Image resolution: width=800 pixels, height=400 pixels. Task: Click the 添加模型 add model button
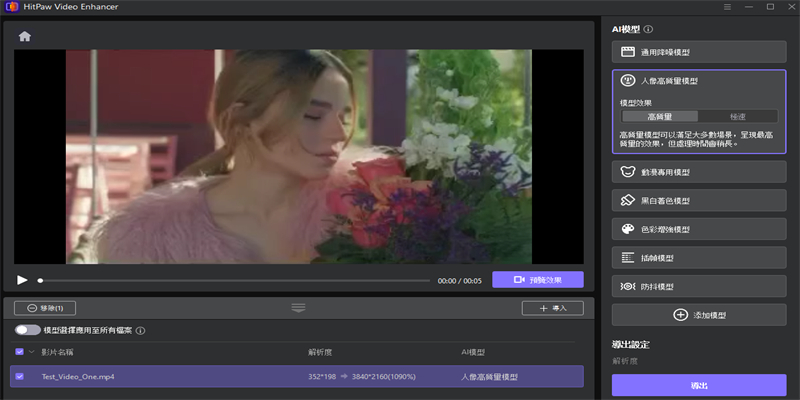tap(699, 315)
